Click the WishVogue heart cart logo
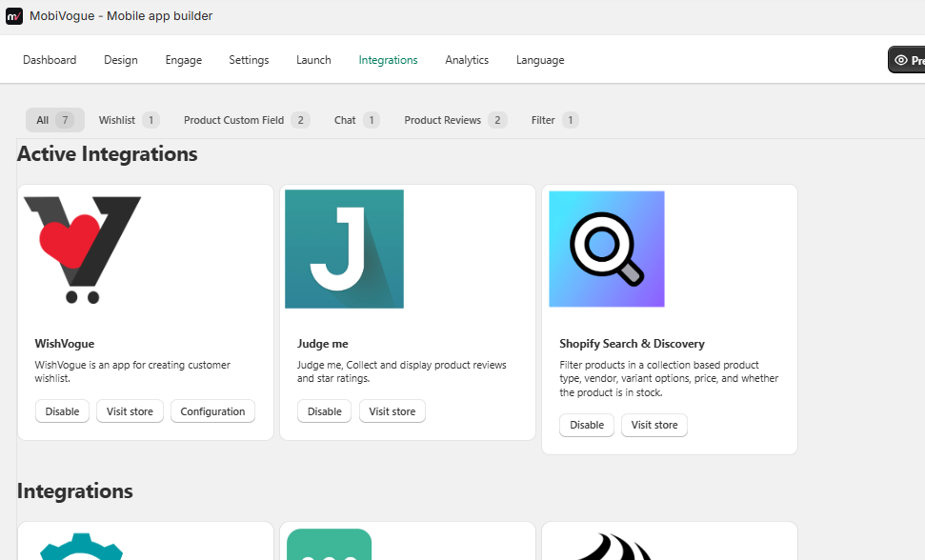The image size is (925, 560). [x=82, y=250]
